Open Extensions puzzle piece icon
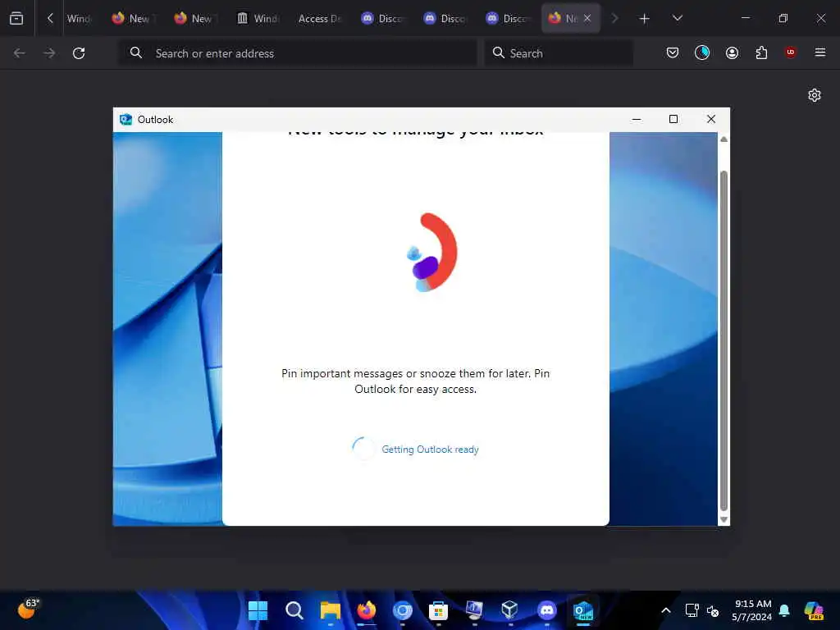The width and height of the screenshot is (840, 630). pos(761,52)
